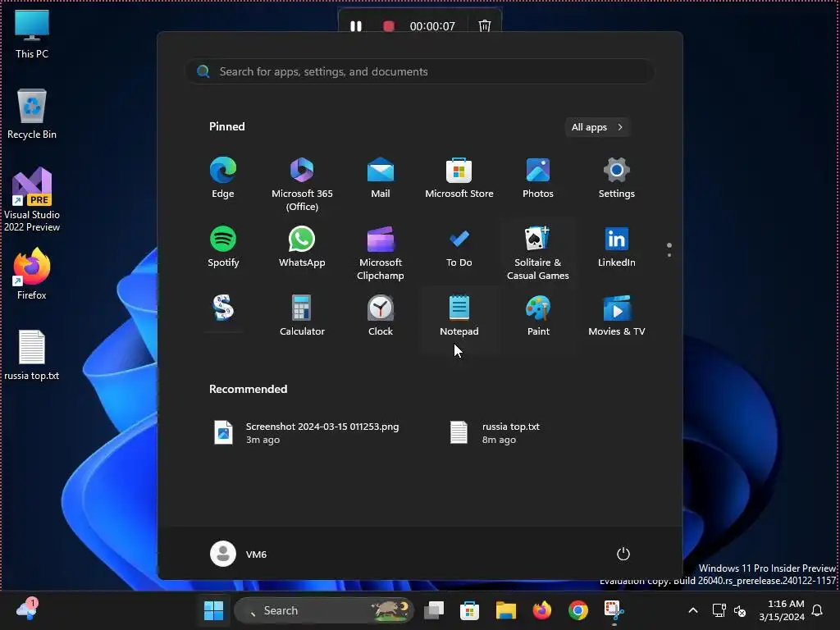This screenshot has width=840, height=630.
Task: Launch Microsoft Clipchamp
Action: tap(381, 253)
